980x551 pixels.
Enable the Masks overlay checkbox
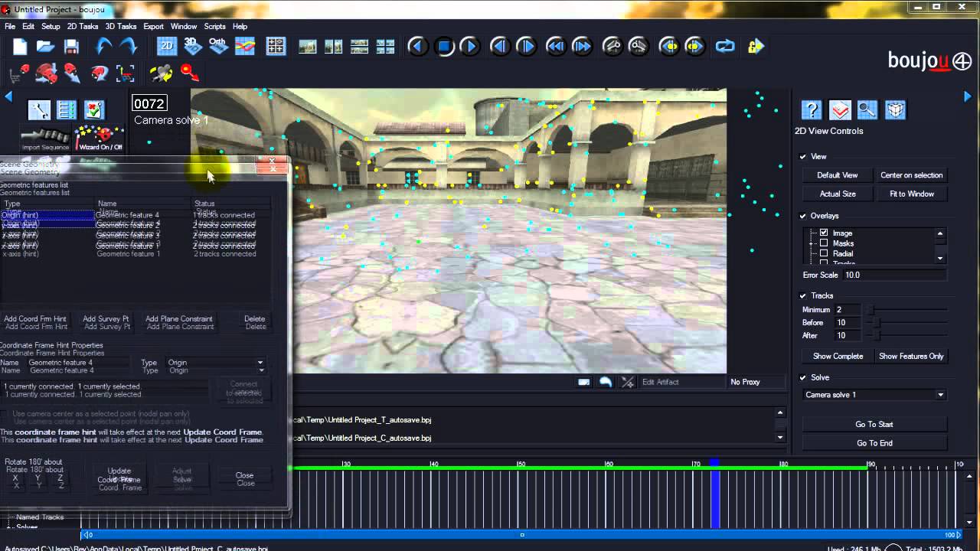click(x=824, y=243)
